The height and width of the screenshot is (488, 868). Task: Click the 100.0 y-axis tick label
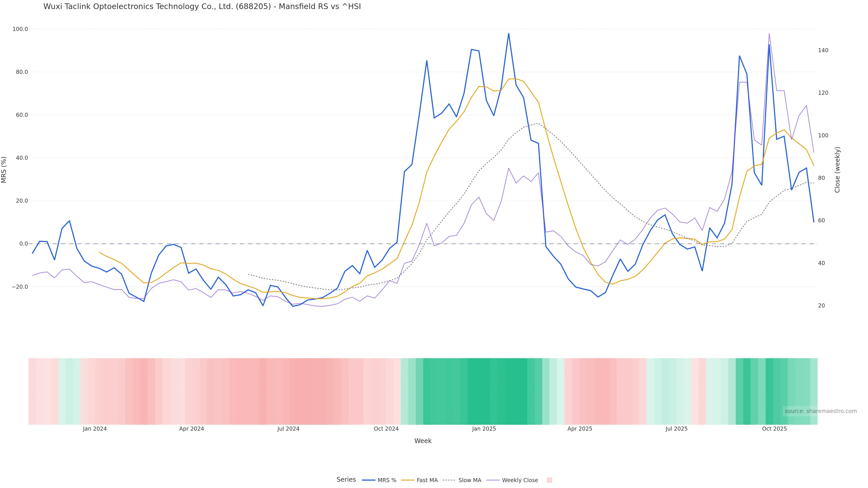[x=20, y=29]
